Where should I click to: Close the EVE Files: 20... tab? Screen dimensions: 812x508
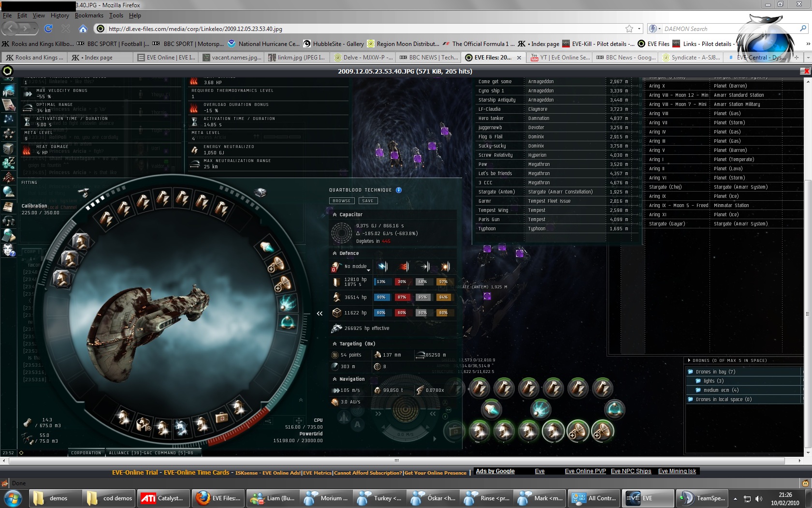[x=519, y=58]
